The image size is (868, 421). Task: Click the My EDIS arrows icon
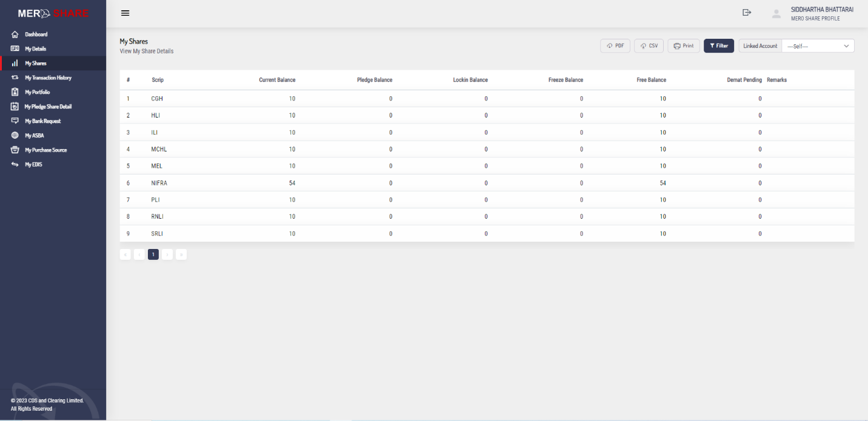[15, 165]
